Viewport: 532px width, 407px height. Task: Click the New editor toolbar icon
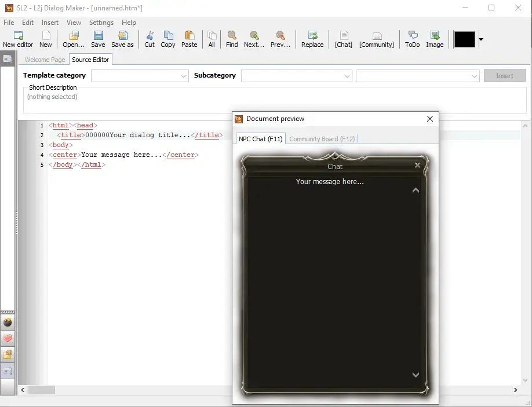click(x=18, y=39)
